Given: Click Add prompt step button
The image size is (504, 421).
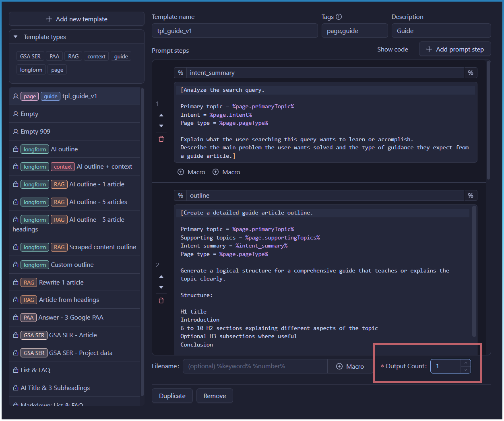Looking at the screenshot, I should click(x=454, y=50).
